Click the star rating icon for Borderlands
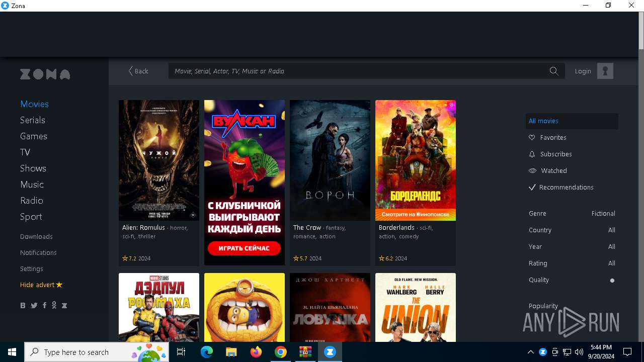Image resolution: width=644 pixels, height=362 pixels. [x=381, y=258]
